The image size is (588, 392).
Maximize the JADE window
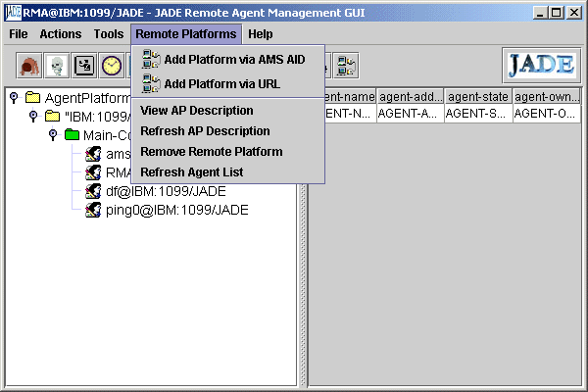coord(557,13)
